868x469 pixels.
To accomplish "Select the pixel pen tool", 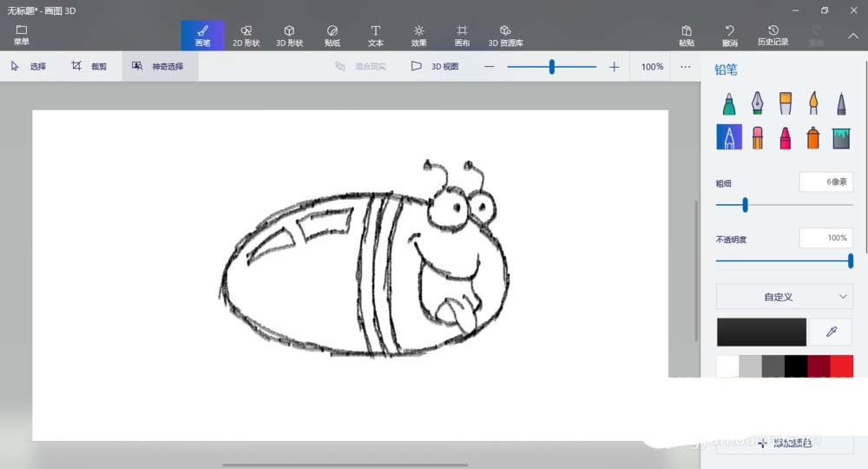I will tap(841, 103).
